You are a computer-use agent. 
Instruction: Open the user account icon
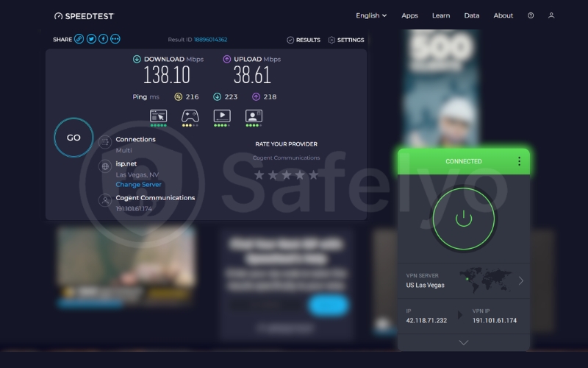coord(551,15)
